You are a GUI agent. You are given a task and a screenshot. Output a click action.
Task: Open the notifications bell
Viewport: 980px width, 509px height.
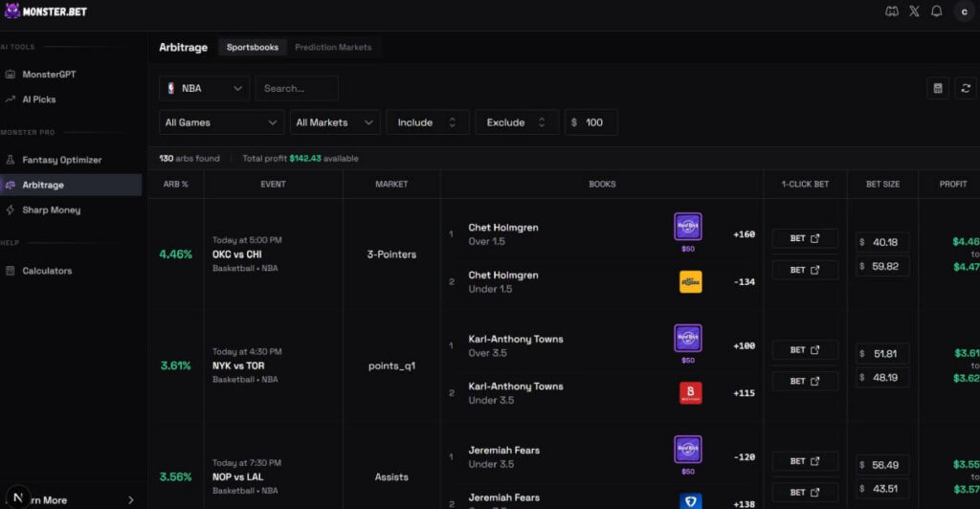click(x=936, y=11)
